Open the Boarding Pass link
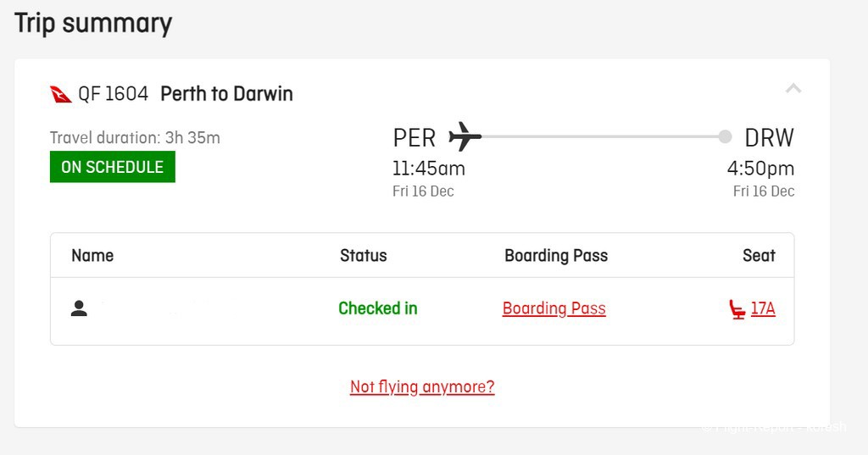This screenshot has width=868, height=455. [x=554, y=308]
